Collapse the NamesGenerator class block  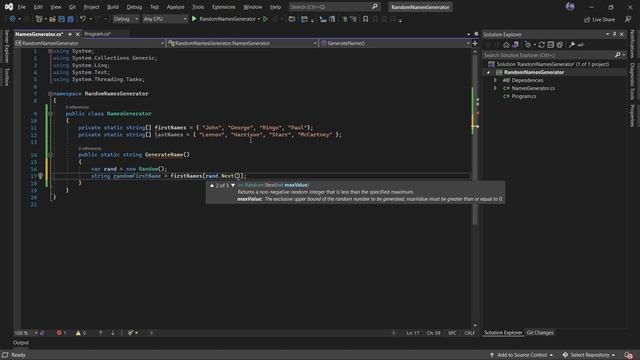click(51, 113)
